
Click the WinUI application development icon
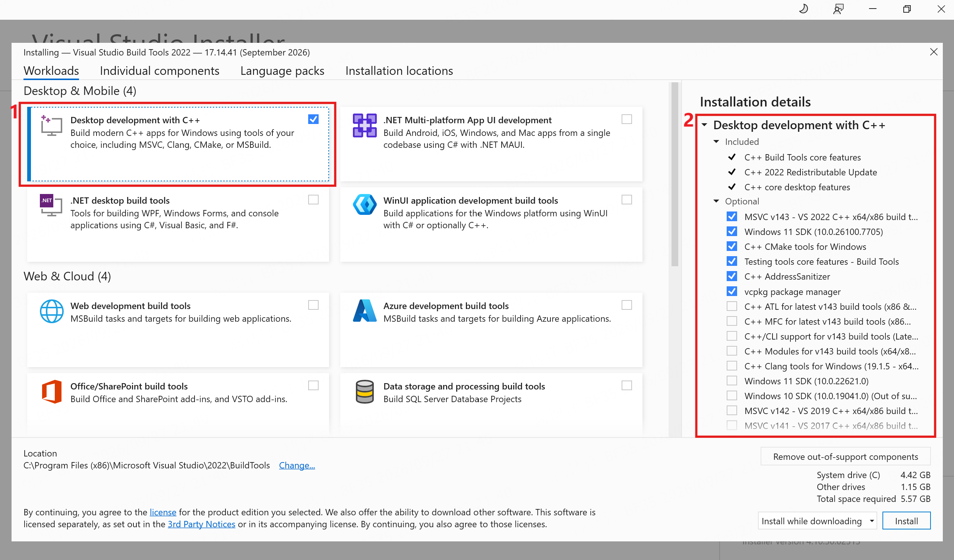click(364, 205)
